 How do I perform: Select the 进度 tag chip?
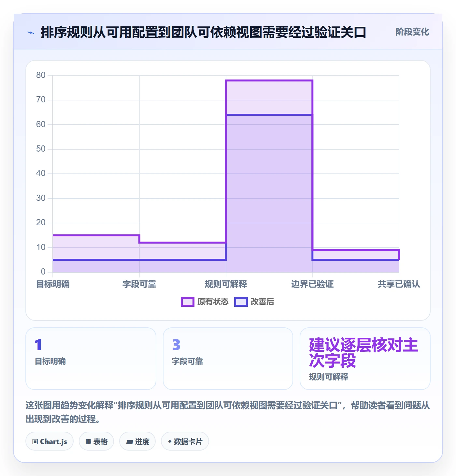137,441
